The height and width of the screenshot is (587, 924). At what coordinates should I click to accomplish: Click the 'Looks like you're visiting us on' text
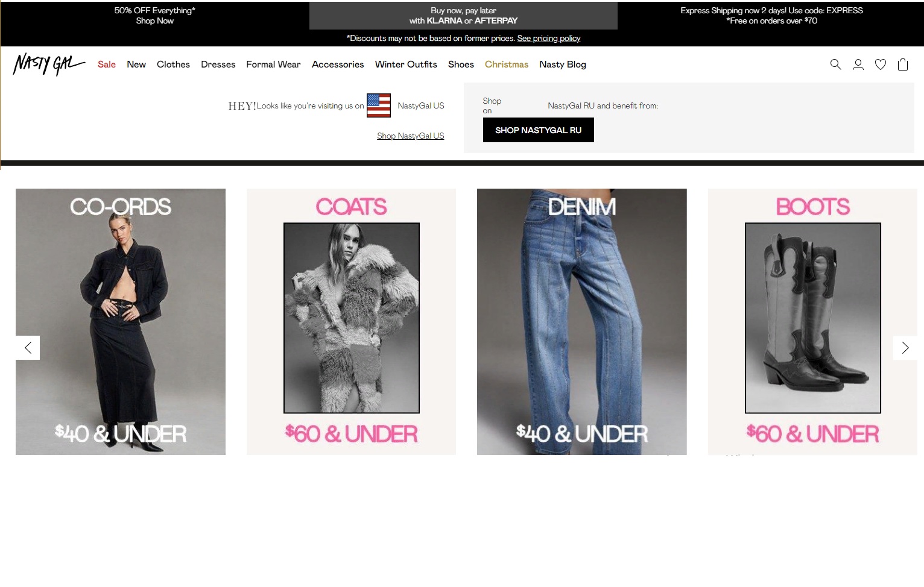[x=311, y=106]
